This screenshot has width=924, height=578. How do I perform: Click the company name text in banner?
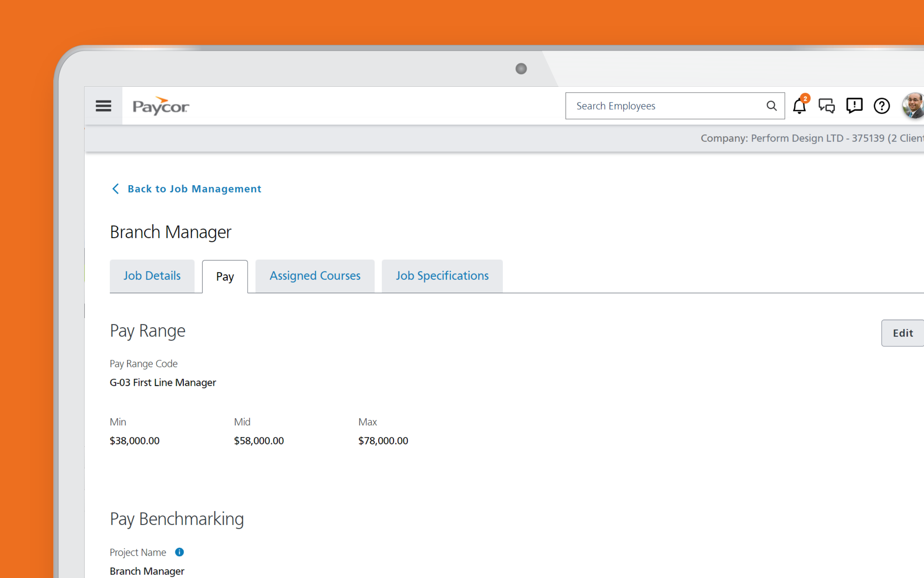[812, 138]
